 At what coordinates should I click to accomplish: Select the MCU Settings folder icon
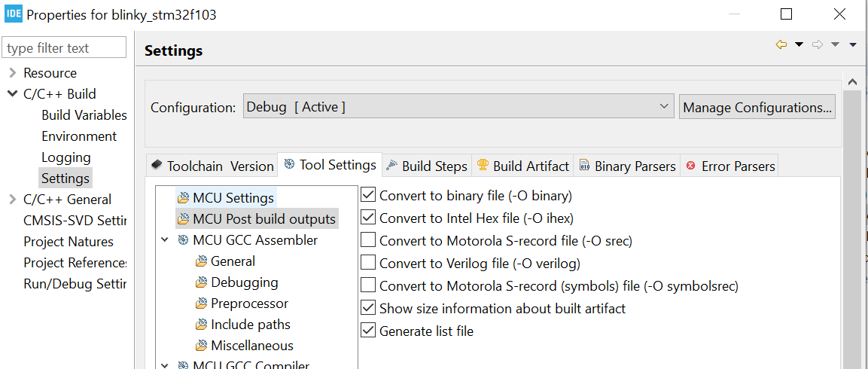coord(183,198)
